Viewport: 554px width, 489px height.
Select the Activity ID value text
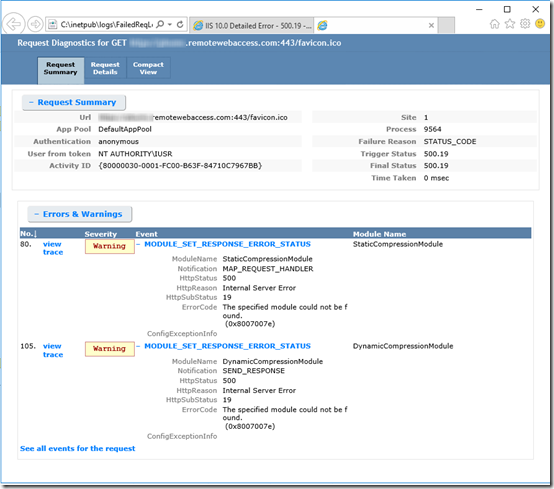(180, 166)
